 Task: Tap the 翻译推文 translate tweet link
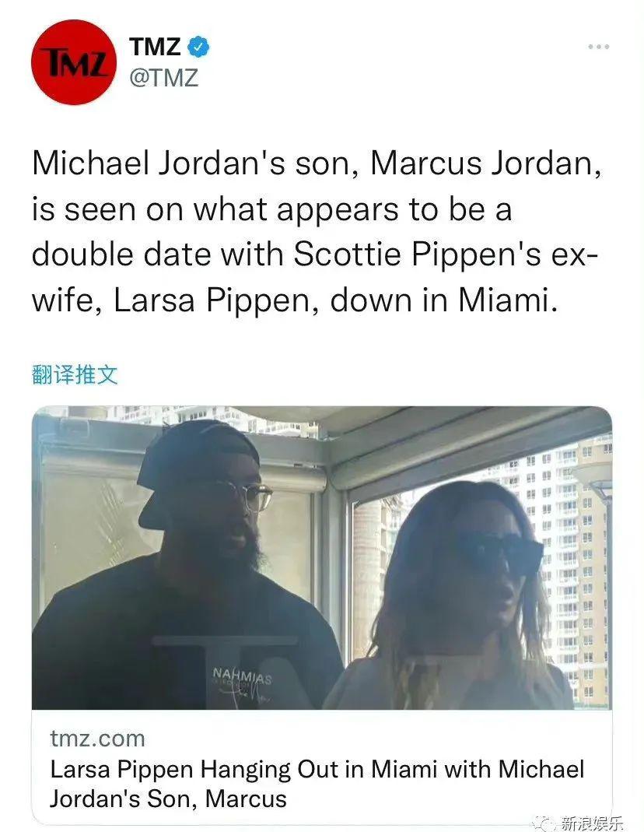74,374
